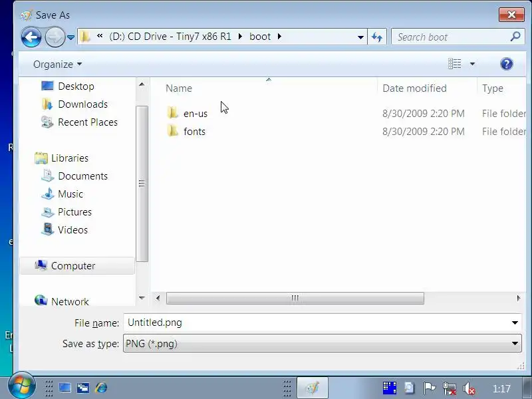
Task: Click the Switch between windows taskbar icon
Action: coord(82,388)
